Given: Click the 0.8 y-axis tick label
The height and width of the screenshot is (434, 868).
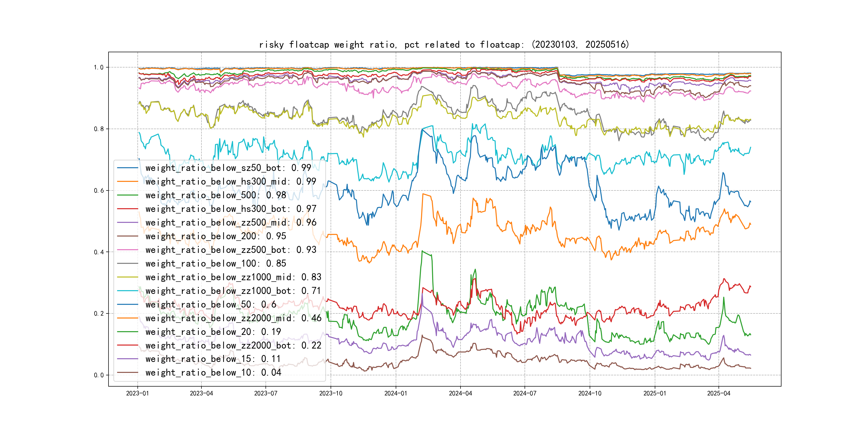Looking at the screenshot, I should coord(99,129).
